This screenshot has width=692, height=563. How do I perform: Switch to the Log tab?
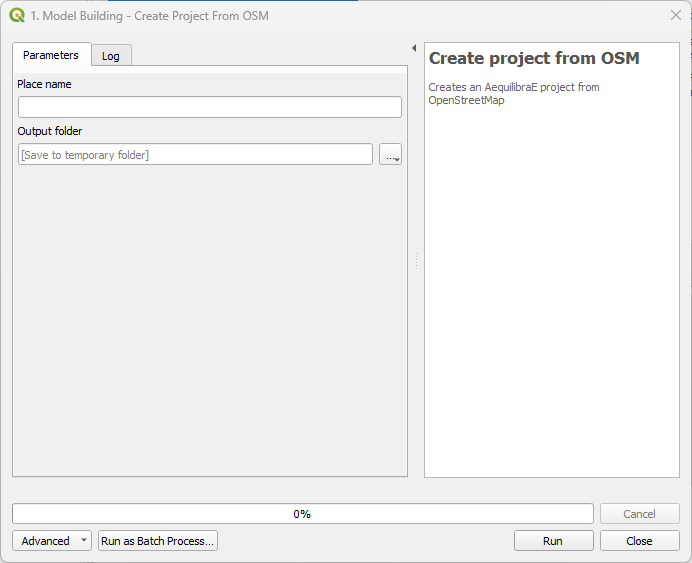(x=111, y=56)
